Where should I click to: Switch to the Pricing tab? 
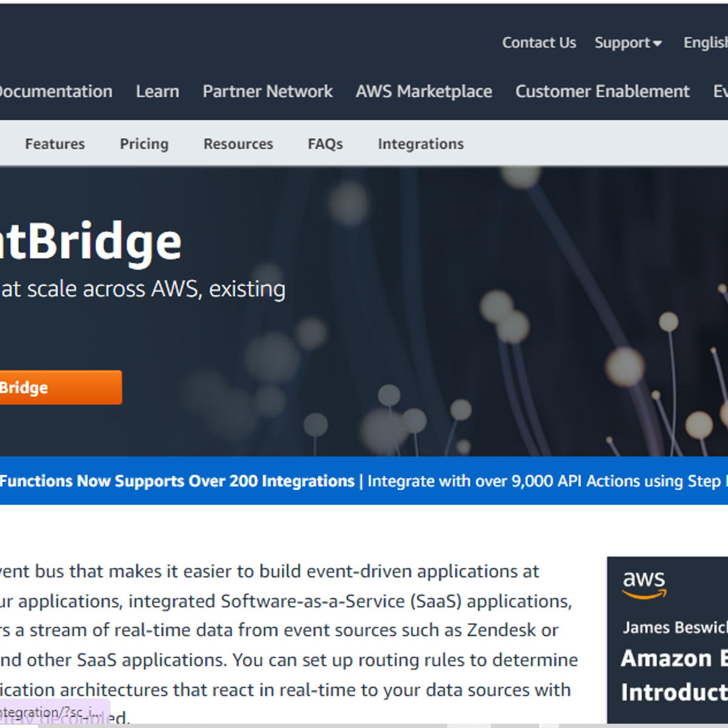144,144
